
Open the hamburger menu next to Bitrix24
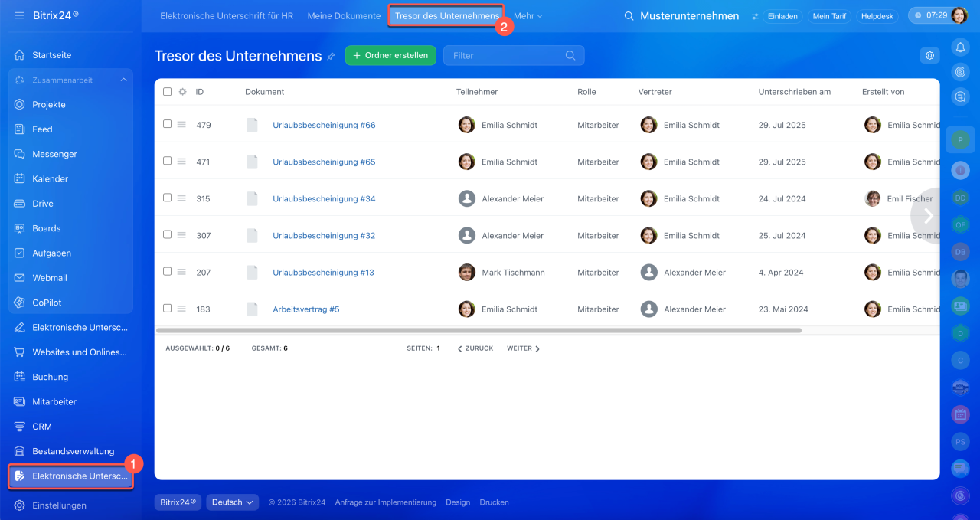coord(19,15)
